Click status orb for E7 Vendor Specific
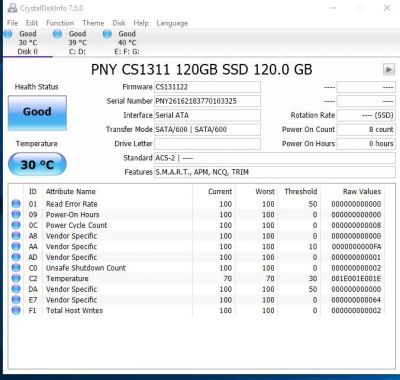The width and height of the screenshot is (400, 380). (16, 300)
